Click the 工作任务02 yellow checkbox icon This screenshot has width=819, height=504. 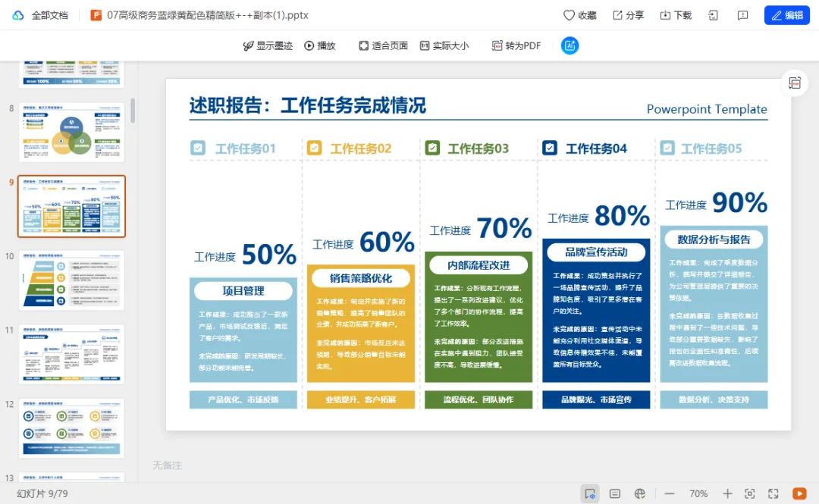click(x=315, y=148)
